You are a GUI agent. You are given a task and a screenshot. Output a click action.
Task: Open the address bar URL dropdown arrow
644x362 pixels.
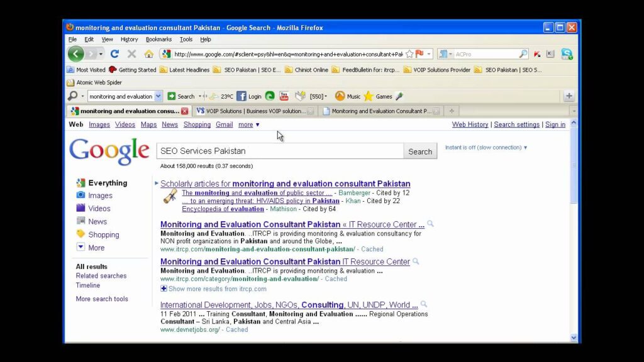coord(429,54)
